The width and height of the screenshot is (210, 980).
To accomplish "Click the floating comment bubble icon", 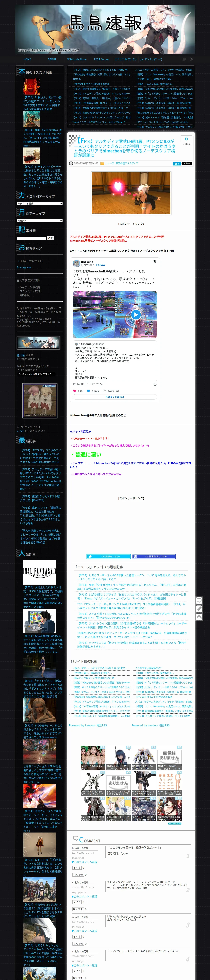I will 199,600.
